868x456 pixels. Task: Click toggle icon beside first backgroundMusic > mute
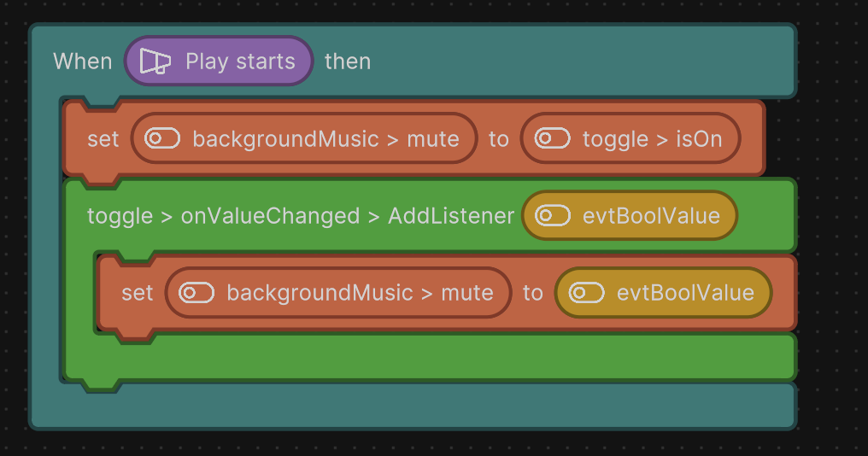click(161, 138)
